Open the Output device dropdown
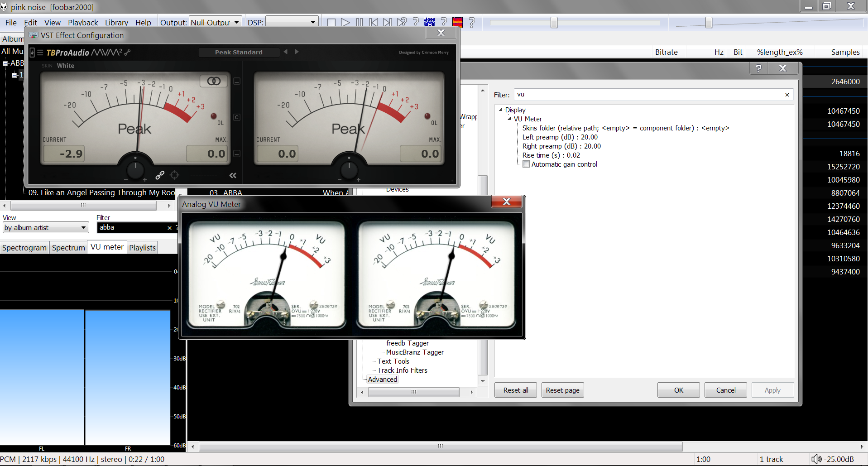The image size is (868, 466). pyautogui.click(x=215, y=22)
